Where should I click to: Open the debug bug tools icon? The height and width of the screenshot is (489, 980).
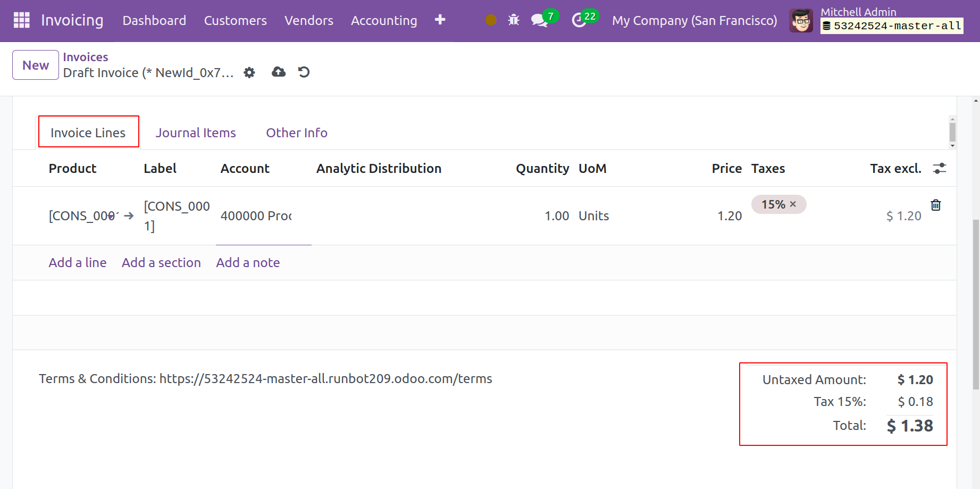514,20
